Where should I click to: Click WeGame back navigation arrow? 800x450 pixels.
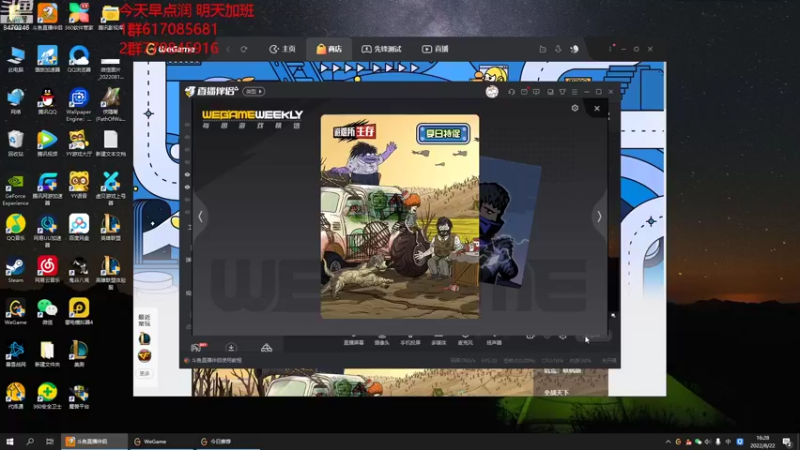coord(228,49)
